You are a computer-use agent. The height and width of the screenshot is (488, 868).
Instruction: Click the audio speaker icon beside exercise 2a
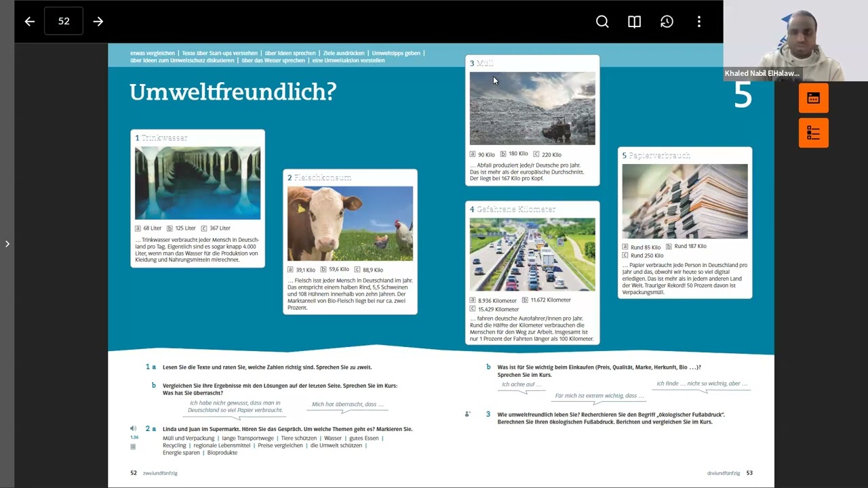pyautogui.click(x=133, y=428)
